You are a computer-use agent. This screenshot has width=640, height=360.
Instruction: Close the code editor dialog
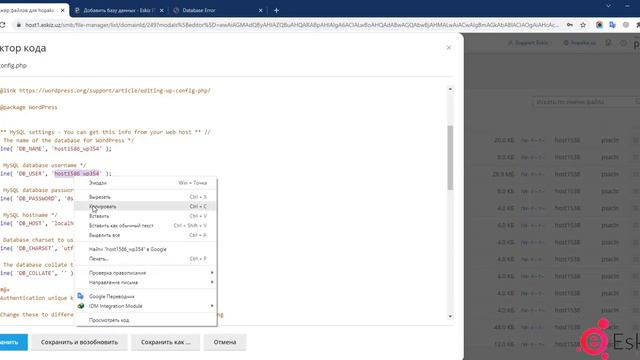click(449, 48)
